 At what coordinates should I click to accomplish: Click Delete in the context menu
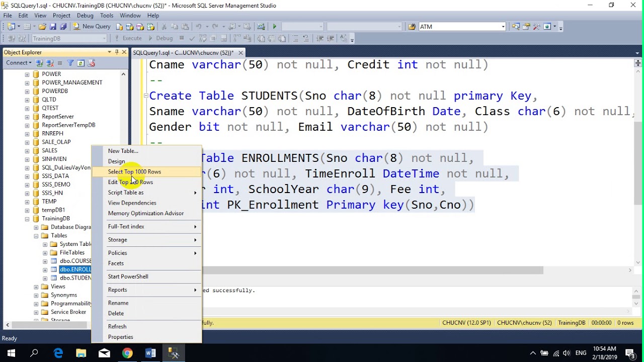click(116, 313)
